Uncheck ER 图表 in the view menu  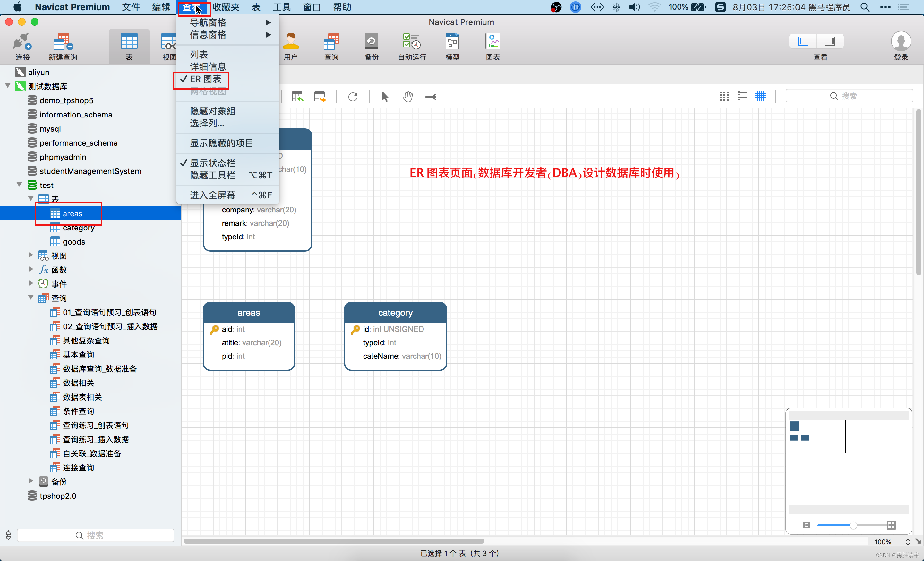point(206,79)
